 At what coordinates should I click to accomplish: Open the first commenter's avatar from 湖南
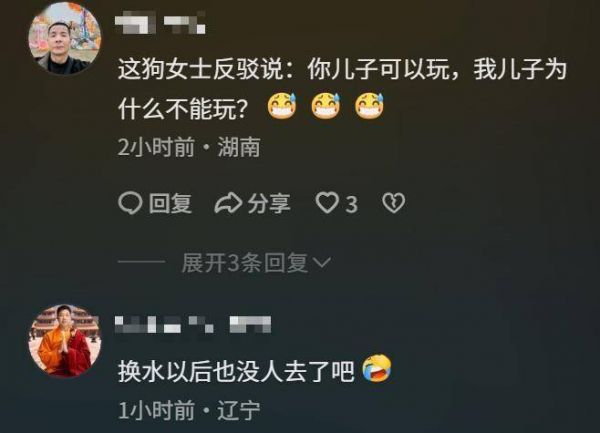pos(65,38)
